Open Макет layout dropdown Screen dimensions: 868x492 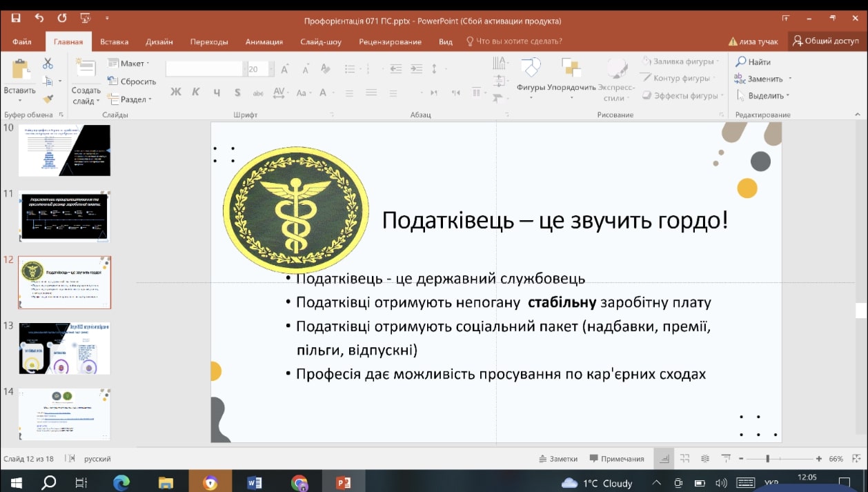(129, 63)
